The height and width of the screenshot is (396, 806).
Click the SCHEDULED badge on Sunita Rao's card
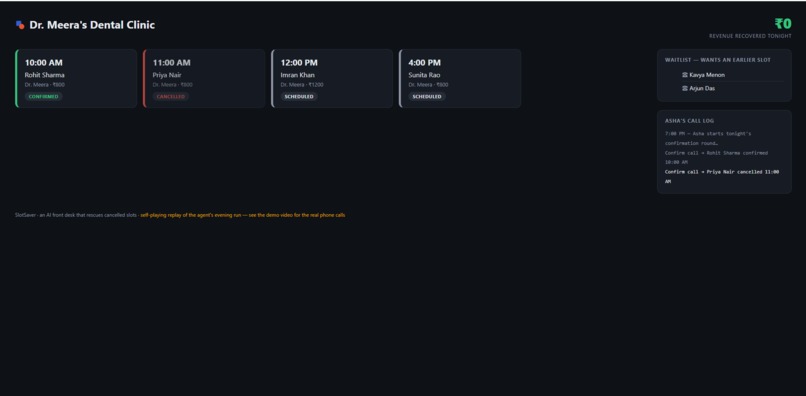[427, 96]
